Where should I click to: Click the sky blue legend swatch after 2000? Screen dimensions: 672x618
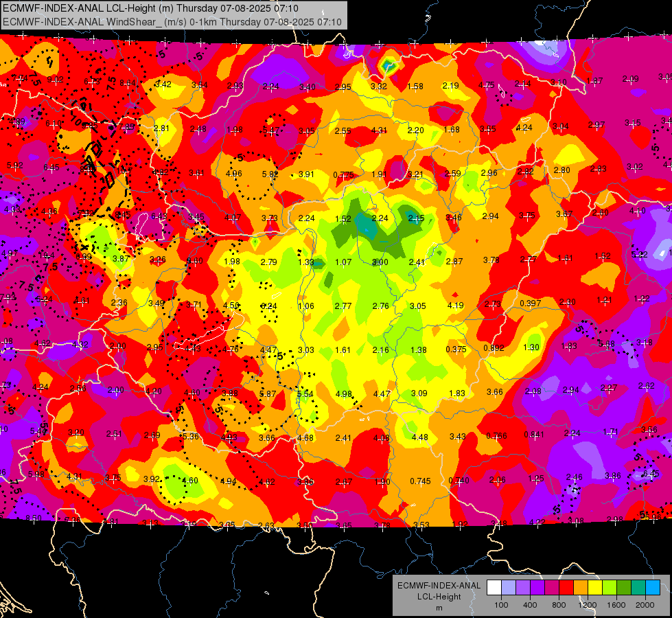(x=653, y=588)
